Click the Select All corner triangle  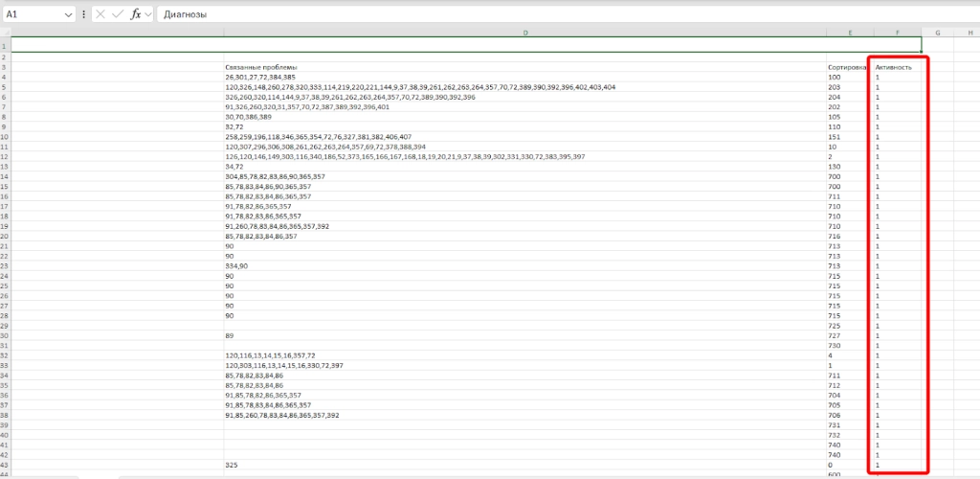pos(6,34)
